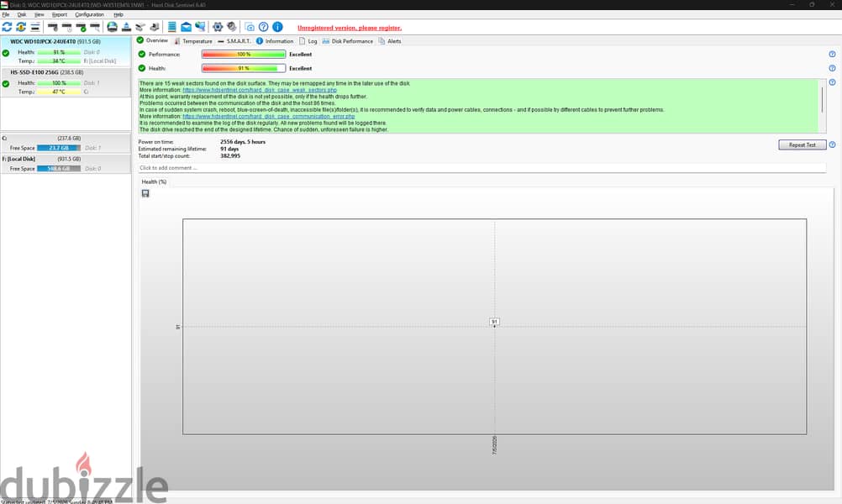The image size is (842, 504).
Task: Switch to the Alerts tab
Action: click(390, 41)
